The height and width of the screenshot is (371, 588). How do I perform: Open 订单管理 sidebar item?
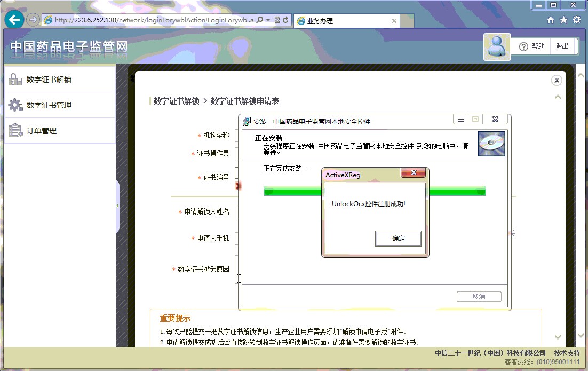42,131
